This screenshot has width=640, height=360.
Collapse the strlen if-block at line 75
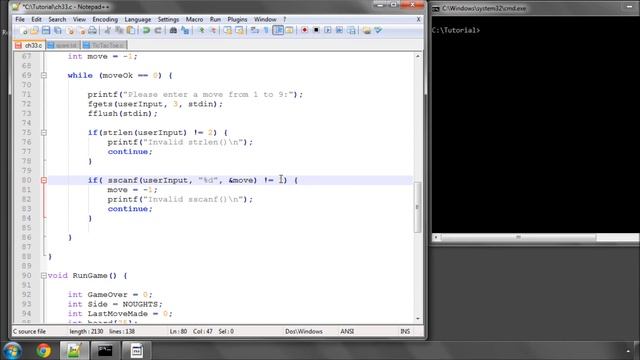point(44,133)
